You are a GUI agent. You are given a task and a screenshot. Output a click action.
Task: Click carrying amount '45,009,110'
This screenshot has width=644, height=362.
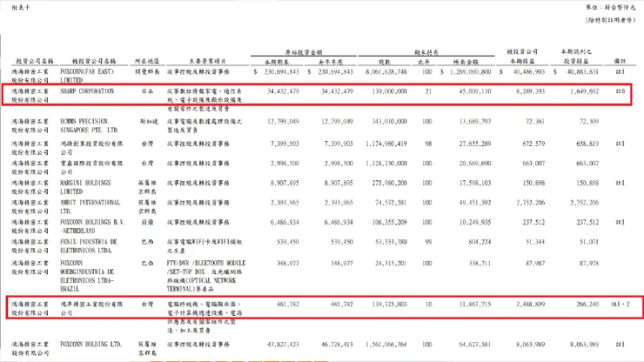475,91
